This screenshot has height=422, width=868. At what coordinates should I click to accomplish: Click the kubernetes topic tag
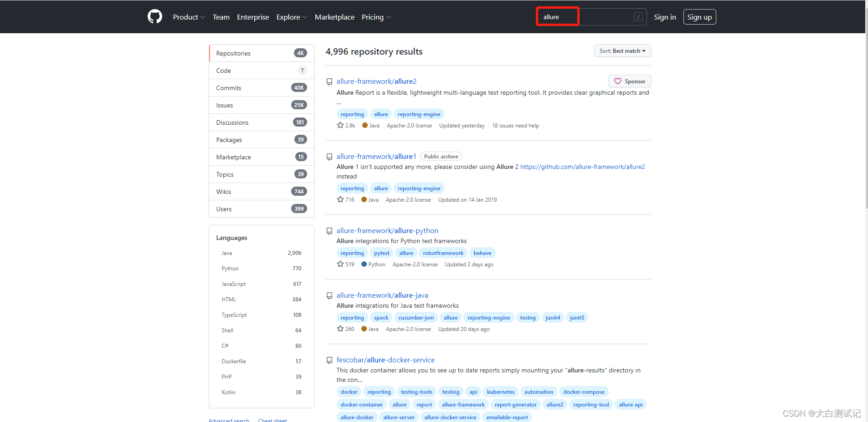[x=500, y=392]
